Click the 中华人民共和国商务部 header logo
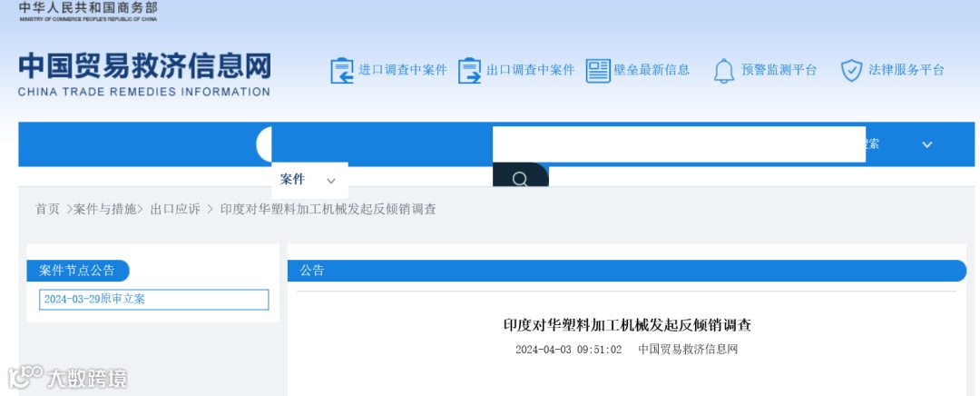980x396 pixels. [88, 11]
